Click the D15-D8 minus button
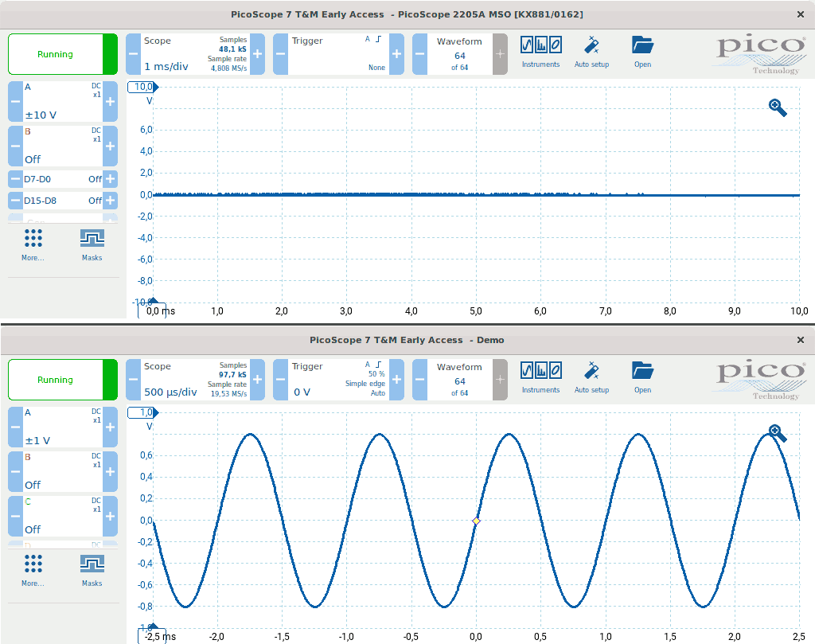 pos(16,200)
